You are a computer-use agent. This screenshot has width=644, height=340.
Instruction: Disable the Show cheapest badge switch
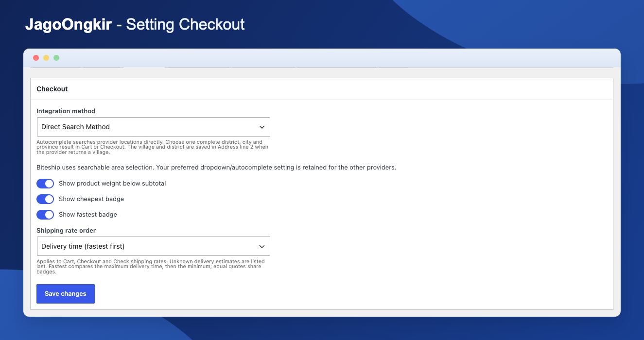click(45, 199)
